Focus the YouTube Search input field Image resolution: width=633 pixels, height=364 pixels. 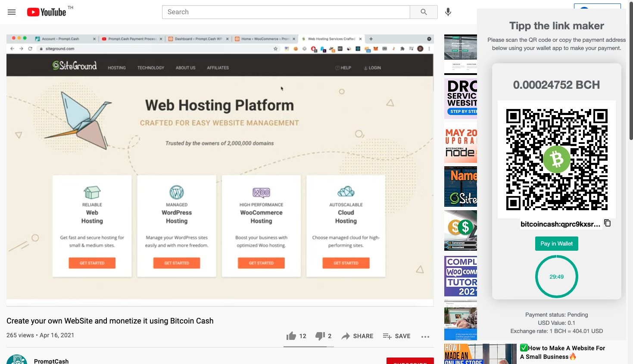pyautogui.click(x=286, y=12)
